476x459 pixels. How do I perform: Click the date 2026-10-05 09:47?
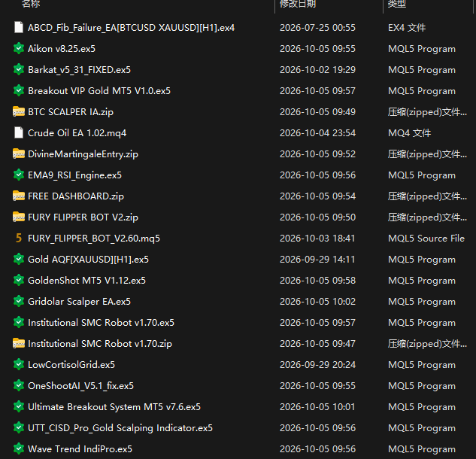pyautogui.click(x=317, y=344)
